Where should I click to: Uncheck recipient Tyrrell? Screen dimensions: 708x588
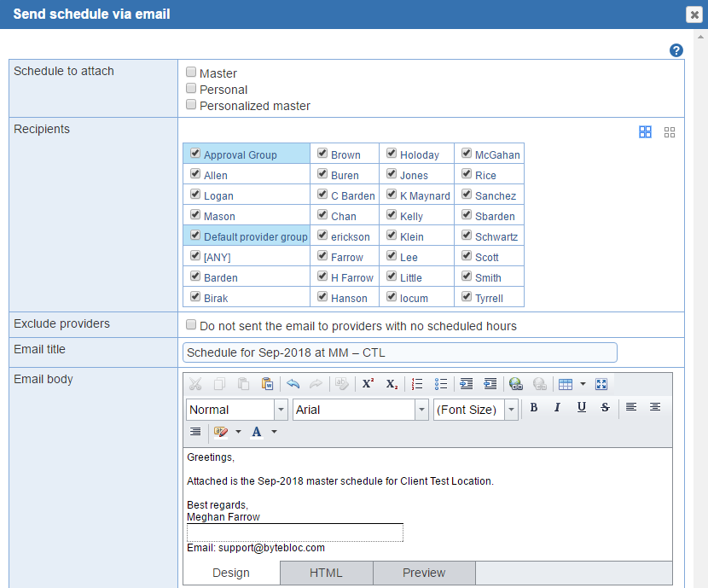tap(467, 296)
